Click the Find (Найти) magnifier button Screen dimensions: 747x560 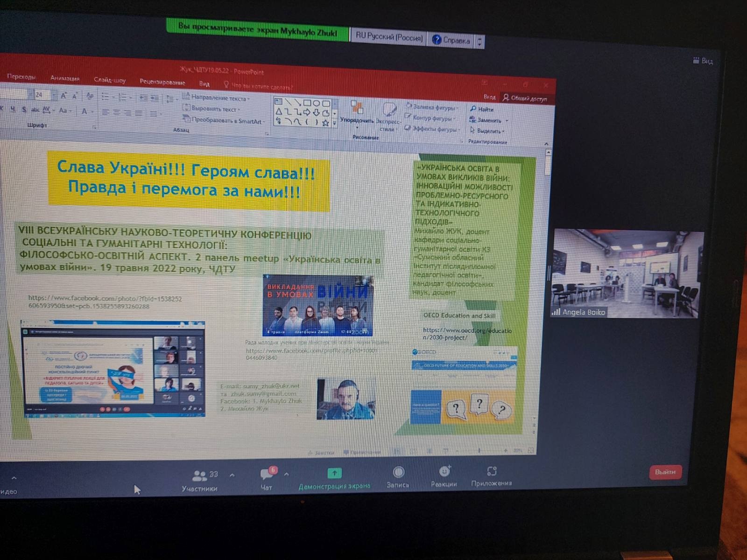[482, 109]
